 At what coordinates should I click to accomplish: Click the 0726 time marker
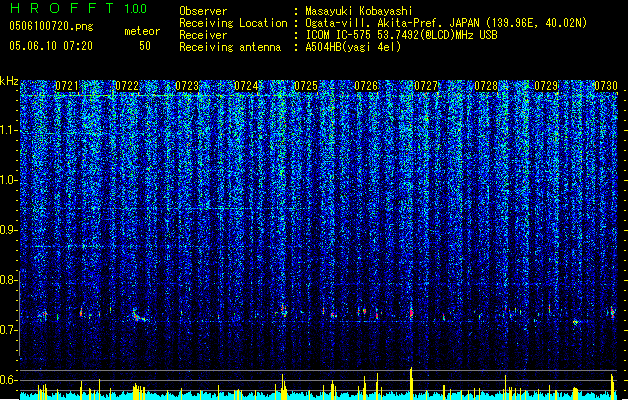(x=366, y=86)
